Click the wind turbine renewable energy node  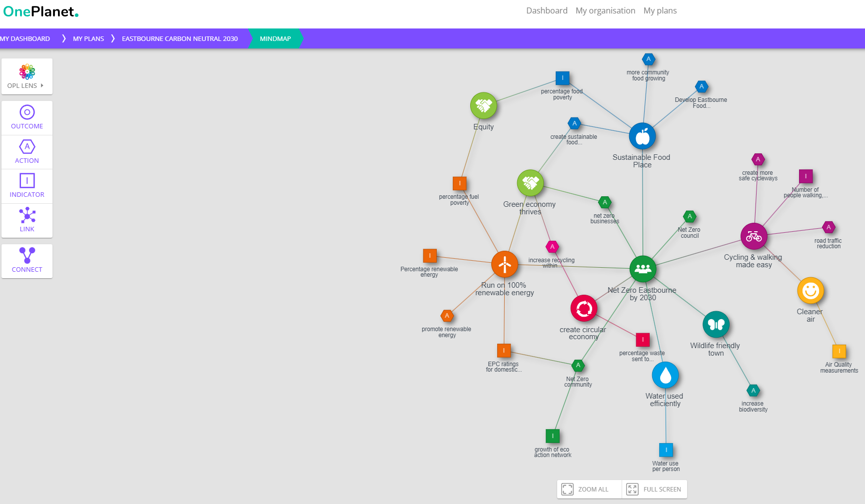click(505, 264)
